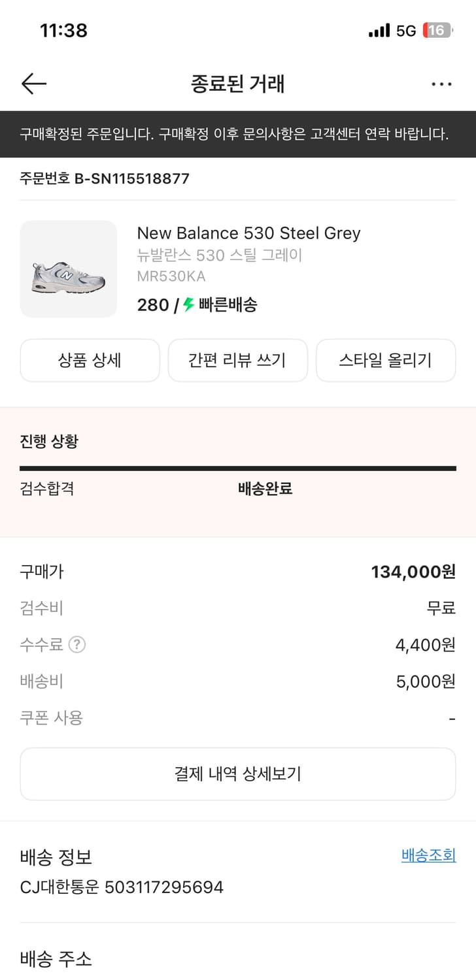Tap the green lightning fast delivery icon
Viewport: 476px width, 980px height.
click(189, 304)
